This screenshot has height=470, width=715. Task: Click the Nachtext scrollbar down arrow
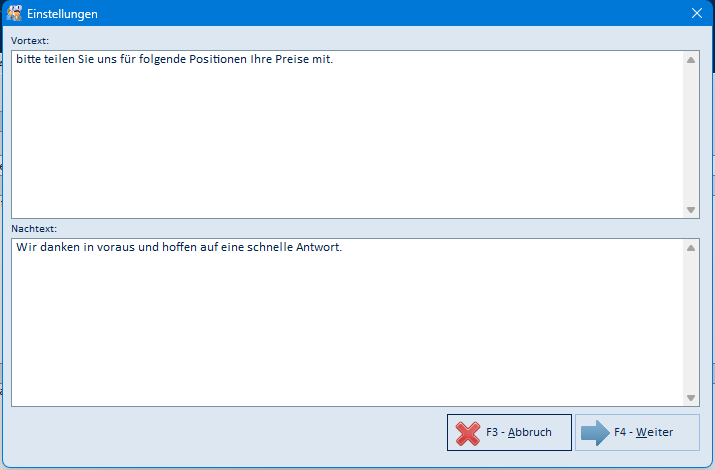691,398
